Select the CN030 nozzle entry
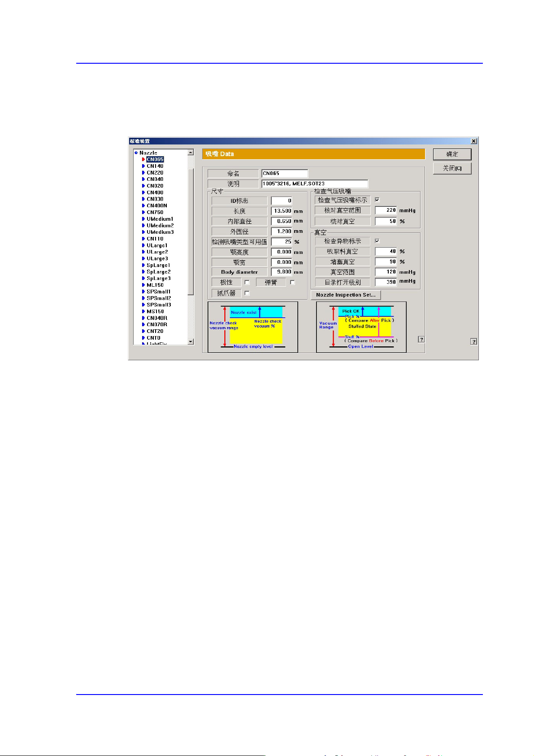The height and width of the screenshot is (756, 534). (x=155, y=199)
